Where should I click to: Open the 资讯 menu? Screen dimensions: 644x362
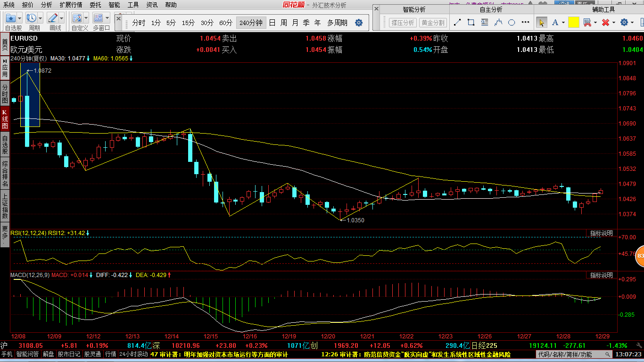tap(152, 5)
